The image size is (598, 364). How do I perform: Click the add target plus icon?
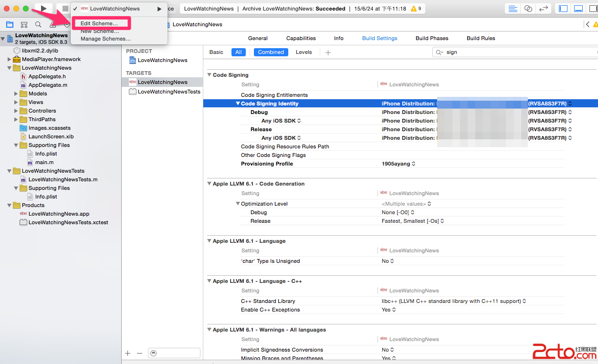pos(127,353)
